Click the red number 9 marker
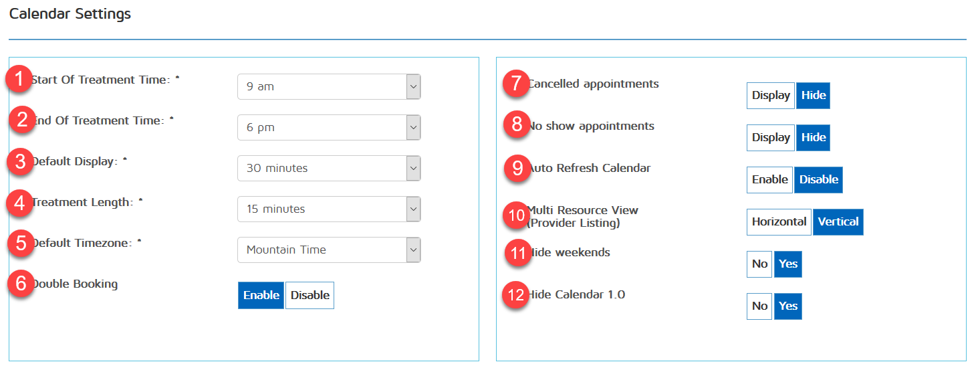The height and width of the screenshot is (370, 980). pyautogui.click(x=517, y=168)
